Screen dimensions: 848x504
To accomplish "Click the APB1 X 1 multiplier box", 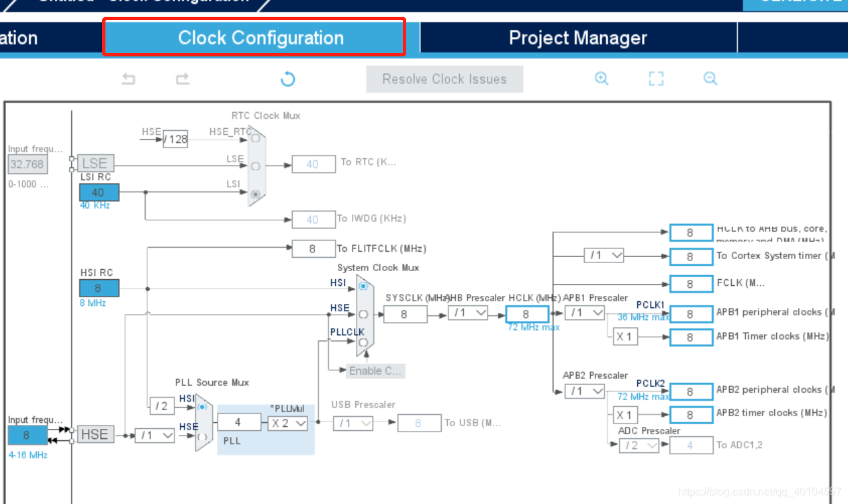I will click(x=626, y=337).
